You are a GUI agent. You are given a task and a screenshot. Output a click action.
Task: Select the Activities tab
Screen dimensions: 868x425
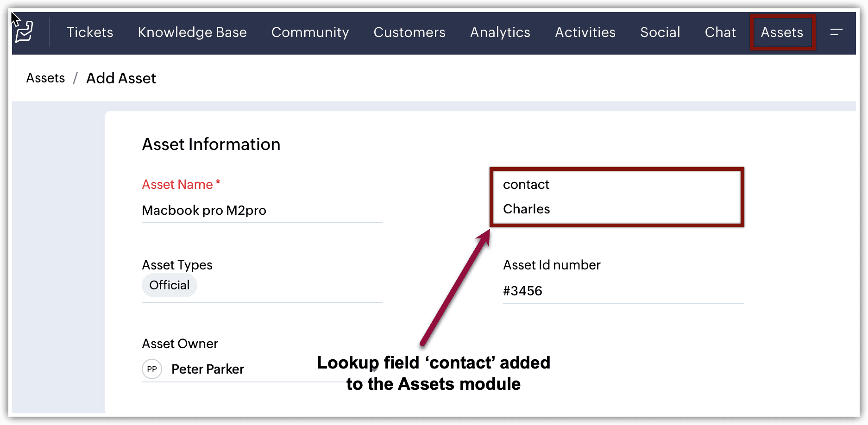[x=585, y=32]
